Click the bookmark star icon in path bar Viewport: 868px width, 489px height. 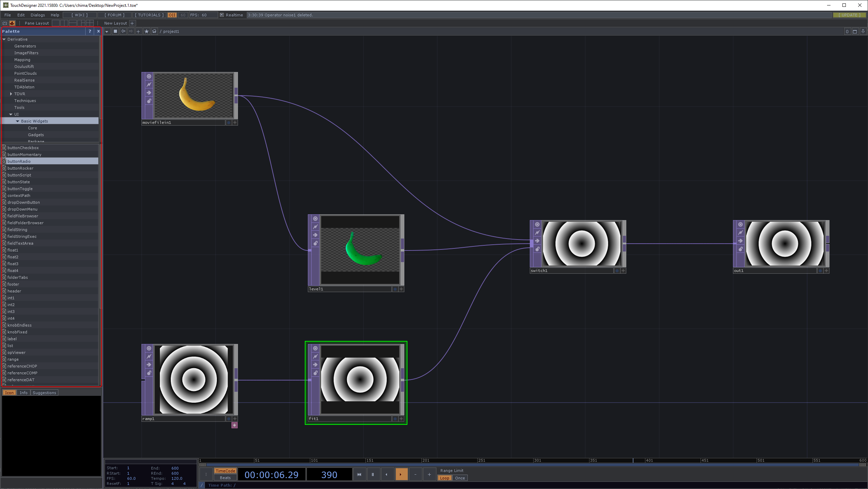click(x=147, y=31)
